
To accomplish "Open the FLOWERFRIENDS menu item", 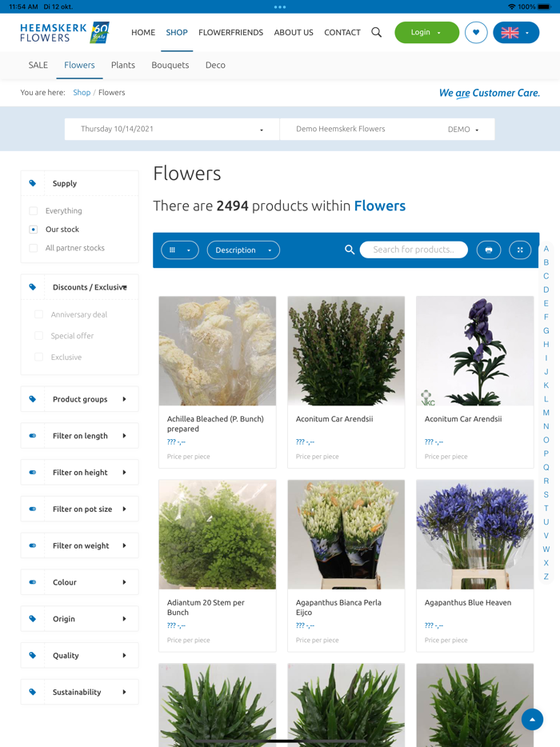I will click(x=230, y=33).
